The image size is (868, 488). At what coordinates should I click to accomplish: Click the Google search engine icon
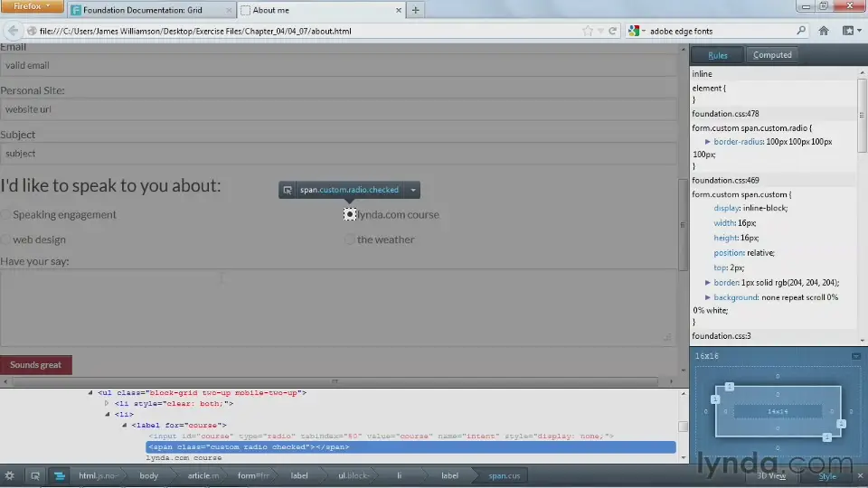click(635, 31)
